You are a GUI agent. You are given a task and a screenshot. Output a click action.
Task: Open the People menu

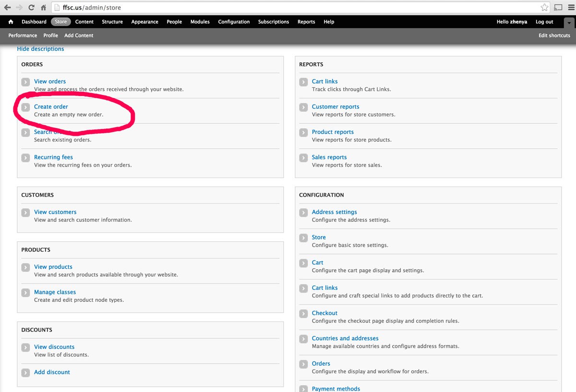174,22
